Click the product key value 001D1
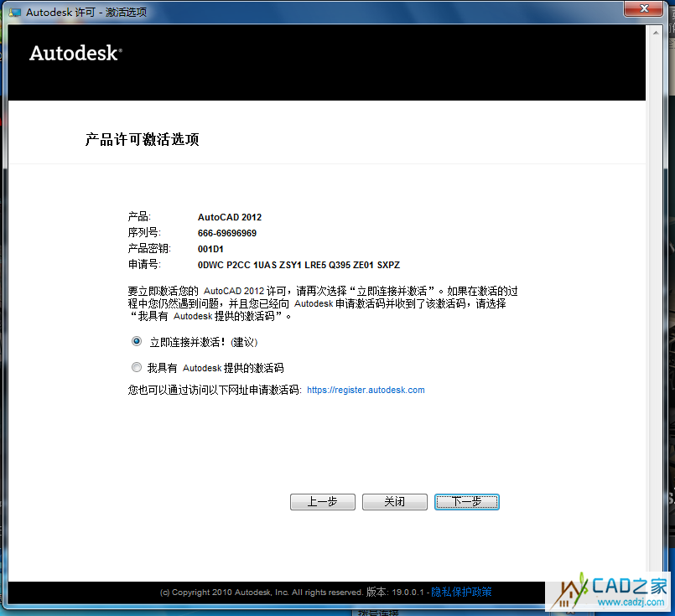Viewport: 675px width, 616px height. pos(210,249)
